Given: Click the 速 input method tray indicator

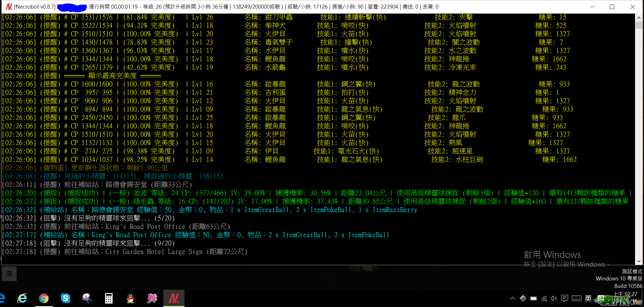Looking at the screenshot, I should coord(601,298).
